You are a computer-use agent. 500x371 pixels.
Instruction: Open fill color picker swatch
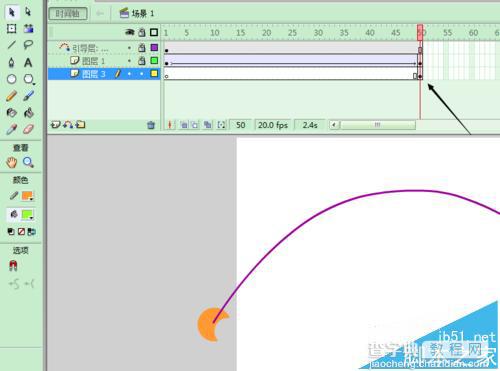tap(27, 215)
